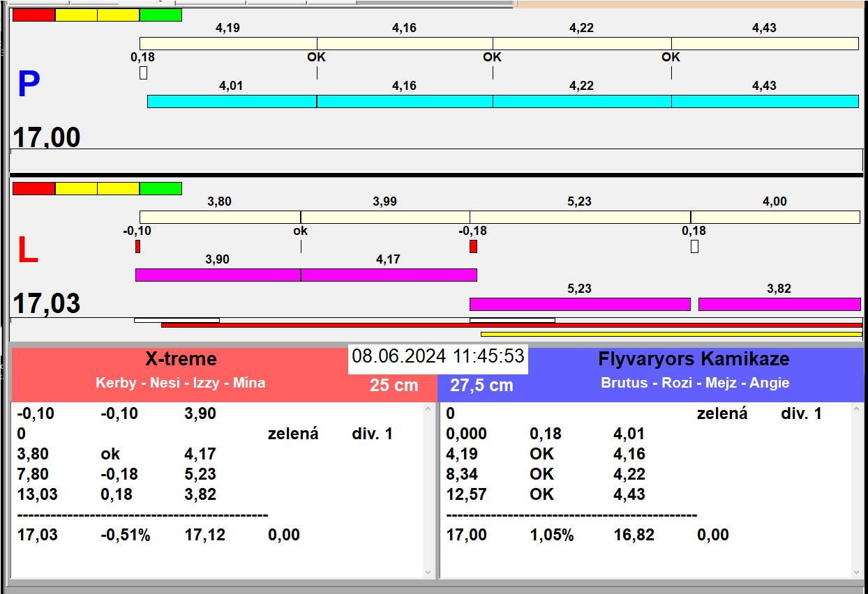Image resolution: width=868 pixels, height=594 pixels.
Task: Select the magenta 3,82 run segment
Action: (x=779, y=305)
